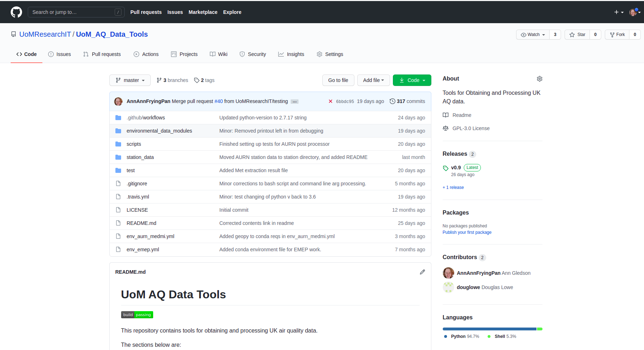The height and width of the screenshot is (350, 644).
Task: Open the Add file dropdown
Action: click(x=374, y=80)
